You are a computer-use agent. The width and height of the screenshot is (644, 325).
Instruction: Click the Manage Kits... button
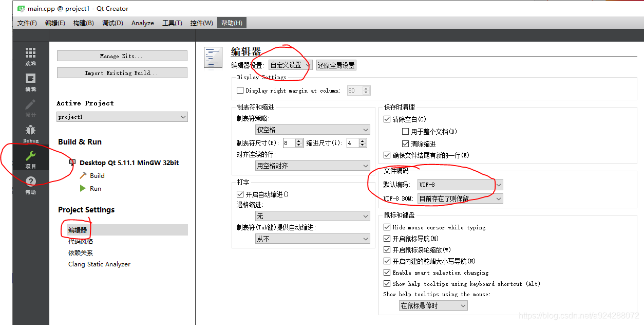coord(122,56)
